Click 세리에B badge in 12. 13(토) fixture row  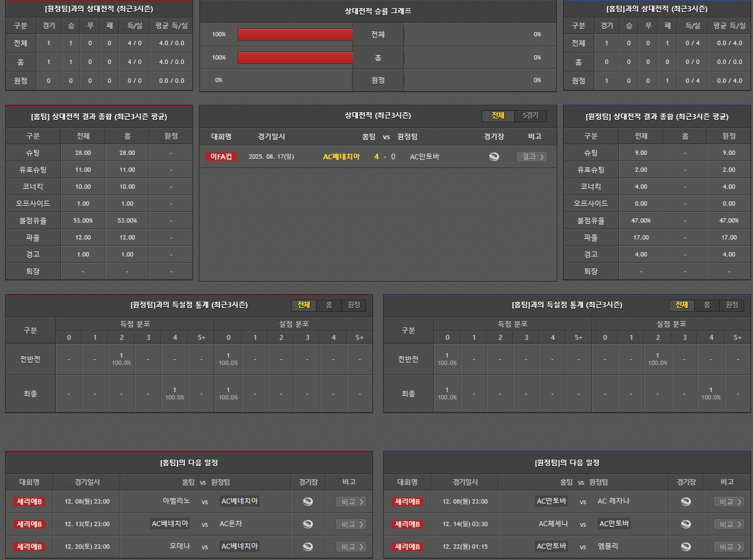[x=30, y=524]
